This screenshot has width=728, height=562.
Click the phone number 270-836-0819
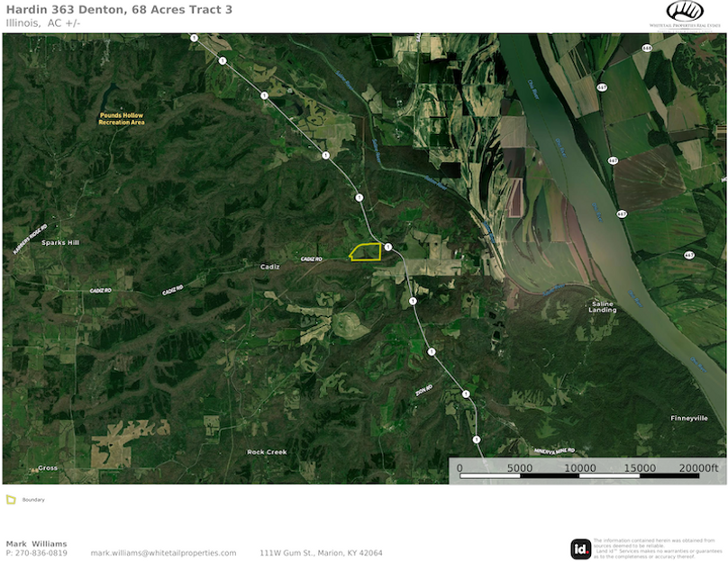41,553
